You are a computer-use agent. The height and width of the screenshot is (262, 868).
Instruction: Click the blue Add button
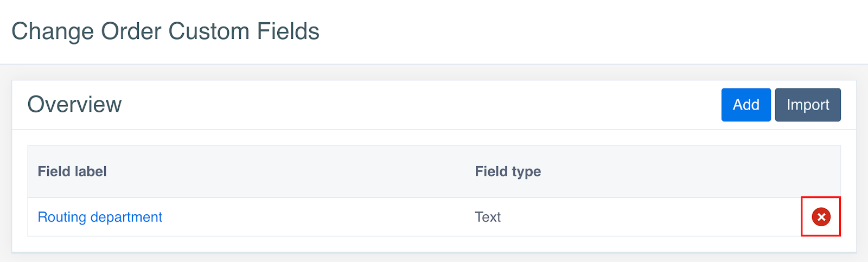pyautogui.click(x=746, y=105)
